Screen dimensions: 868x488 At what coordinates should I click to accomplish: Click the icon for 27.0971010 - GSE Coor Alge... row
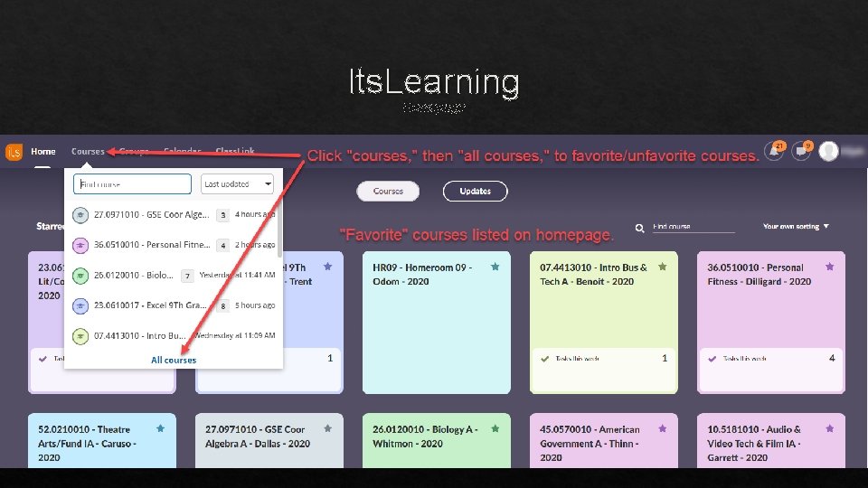pos(80,215)
